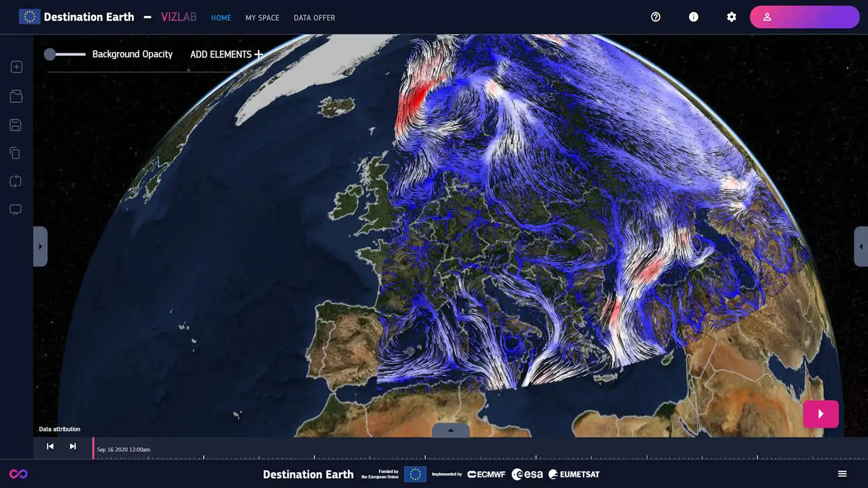Open the DATA OFFER tab

[314, 18]
